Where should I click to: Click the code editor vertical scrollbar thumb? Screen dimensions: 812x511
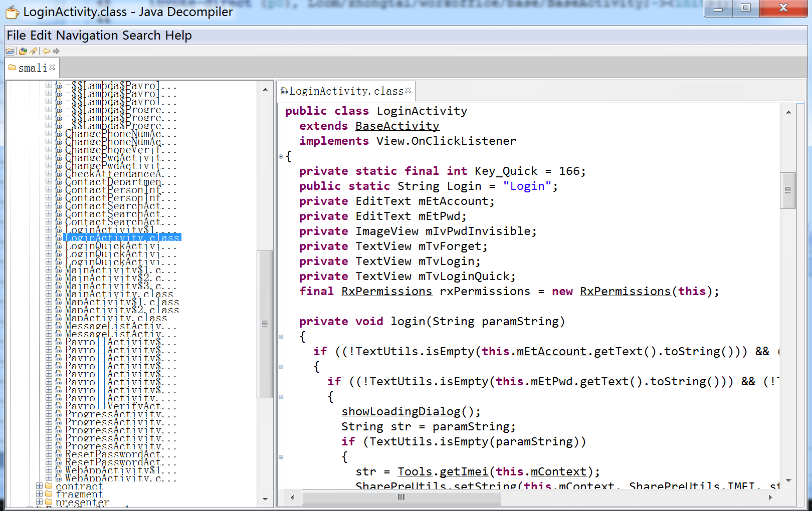[x=788, y=190]
